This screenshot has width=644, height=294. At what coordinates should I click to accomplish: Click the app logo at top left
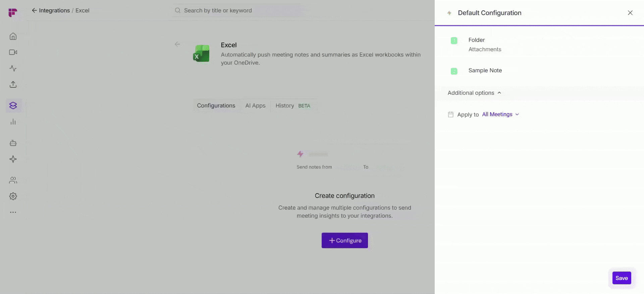click(13, 13)
